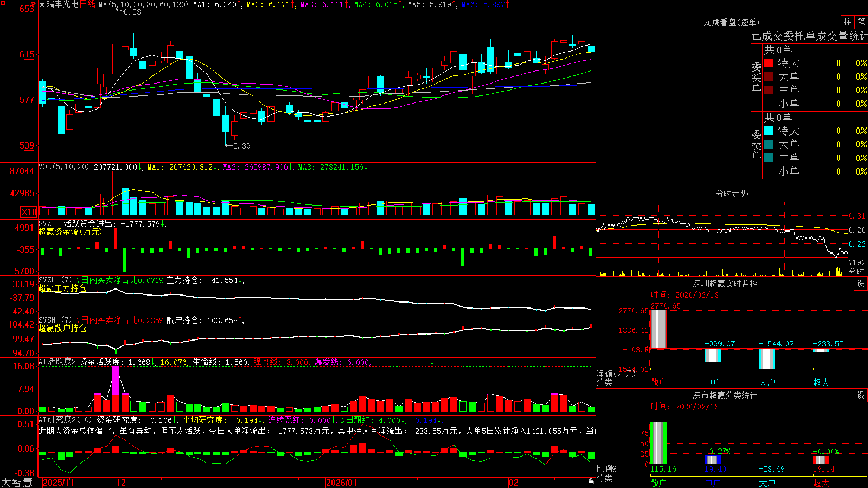Click the 超赢资金流(万元) label

point(70,232)
